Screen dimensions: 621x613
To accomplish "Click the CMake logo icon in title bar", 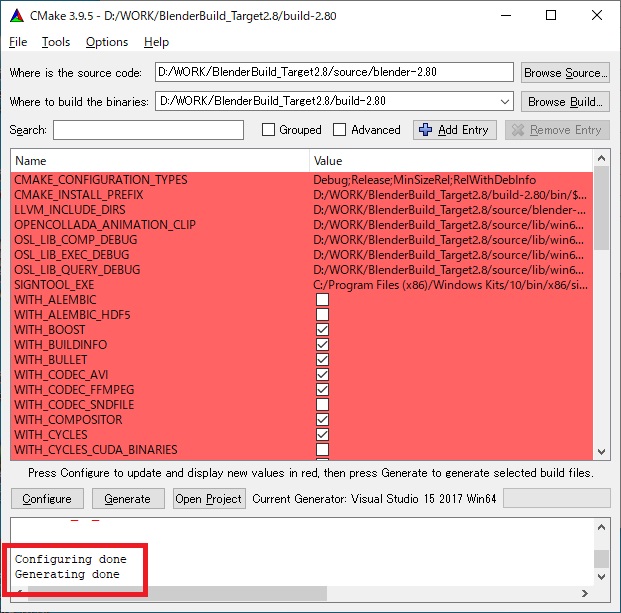I will tap(17, 15).
